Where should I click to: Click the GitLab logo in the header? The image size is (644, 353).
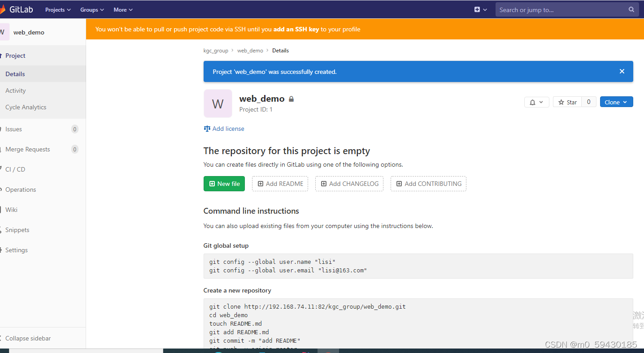(x=16, y=9)
